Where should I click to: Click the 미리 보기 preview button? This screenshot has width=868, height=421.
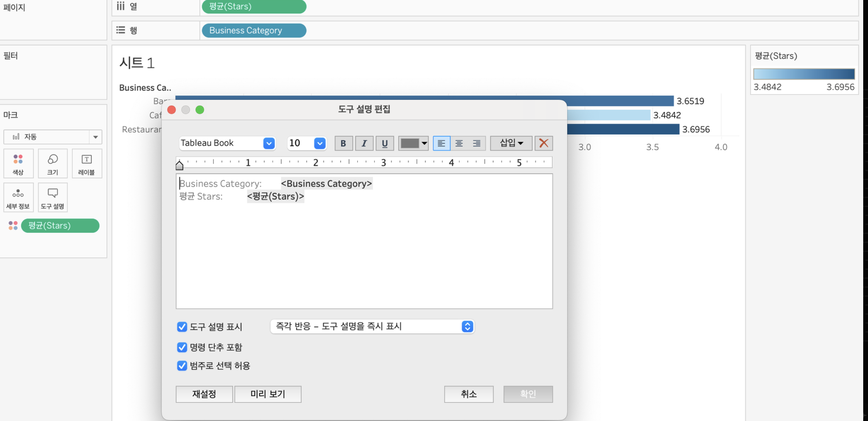point(268,394)
